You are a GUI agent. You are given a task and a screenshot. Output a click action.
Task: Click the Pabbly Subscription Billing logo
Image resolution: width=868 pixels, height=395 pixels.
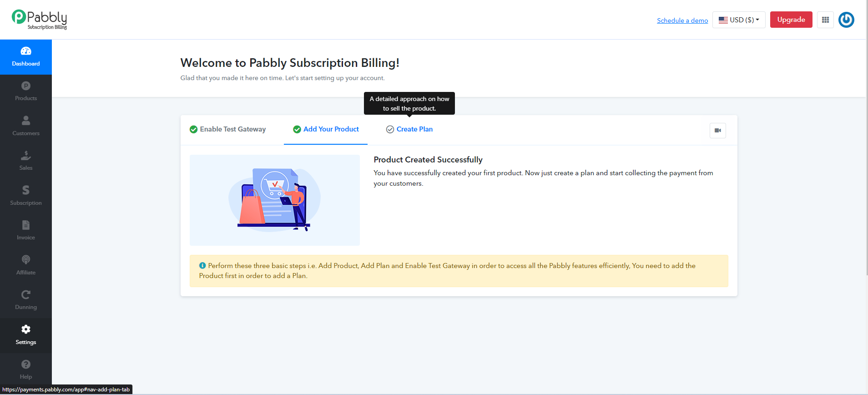(x=40, y=20)
